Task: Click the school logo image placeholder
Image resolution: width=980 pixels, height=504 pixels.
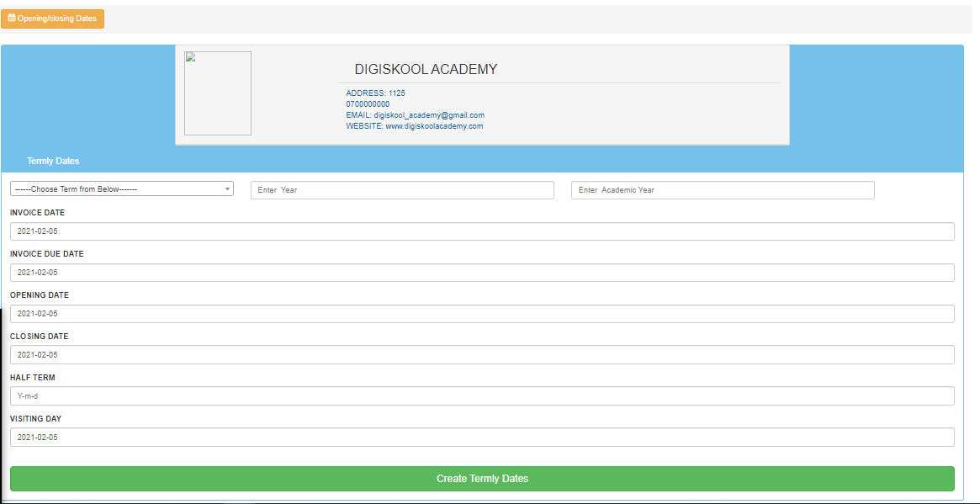Action: click(x=217, y=93)
